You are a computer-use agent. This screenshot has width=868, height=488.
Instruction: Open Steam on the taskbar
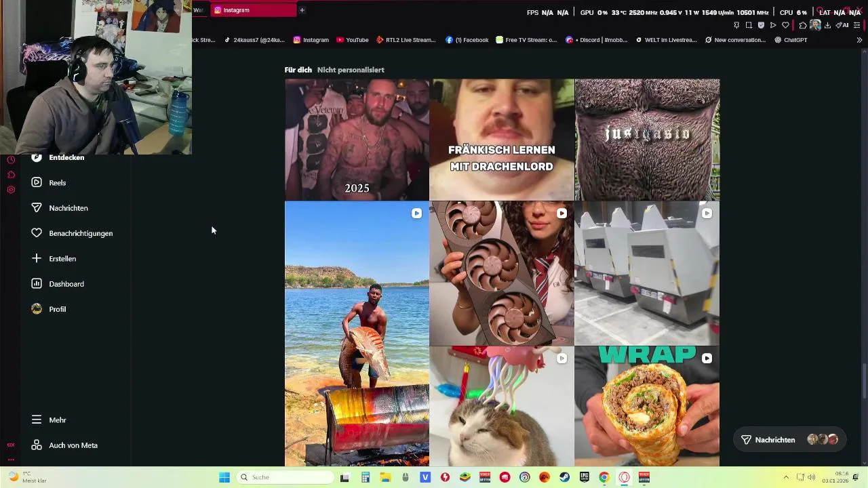click(564, 477)
